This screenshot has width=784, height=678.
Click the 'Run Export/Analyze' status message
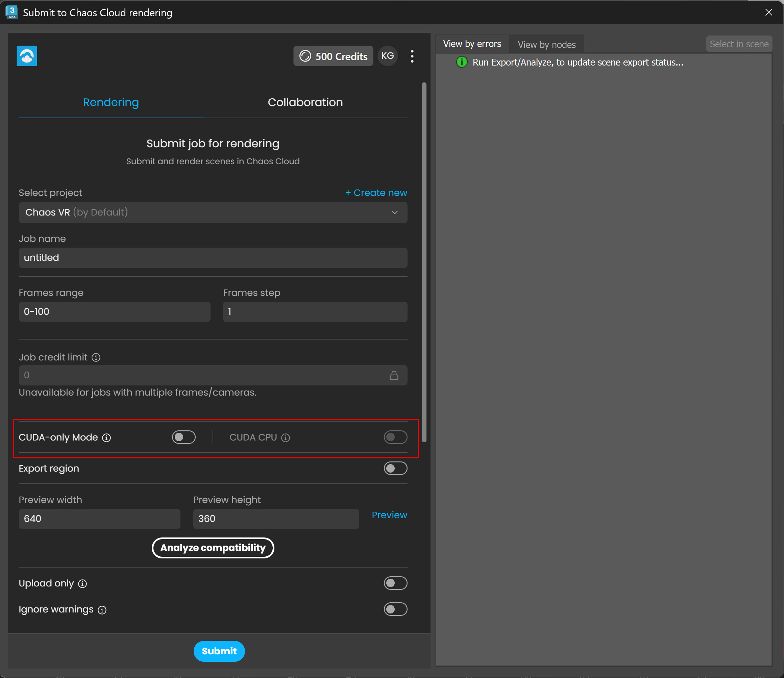click(578, 62)
